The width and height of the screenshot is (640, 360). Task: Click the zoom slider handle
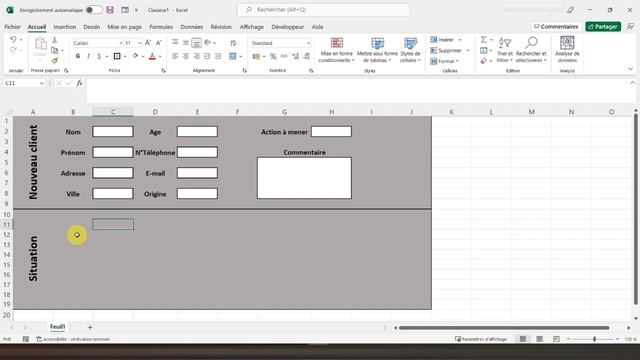click(x=594, y=339)
